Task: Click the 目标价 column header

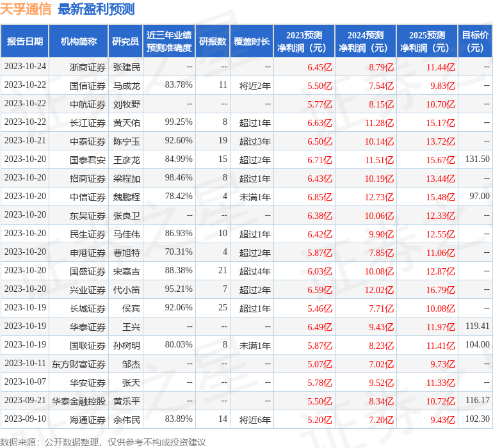Action: pyautogui.click(x=475, y=41)
